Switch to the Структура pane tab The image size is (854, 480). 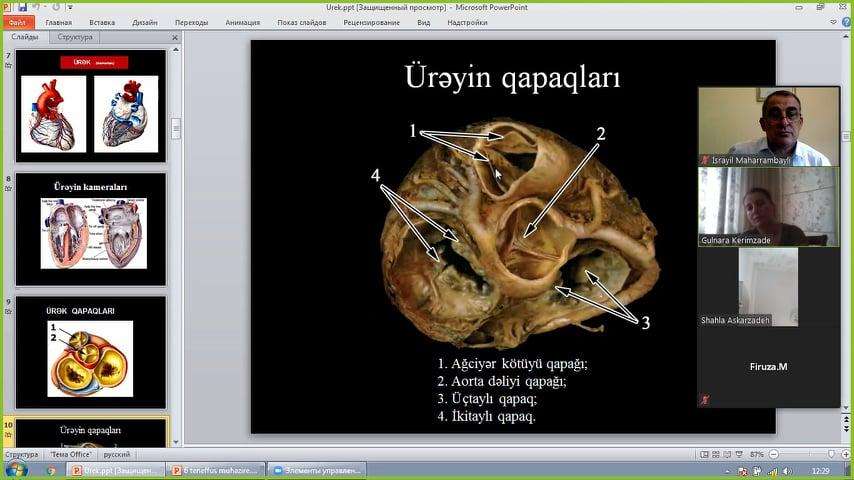point(75,37)
